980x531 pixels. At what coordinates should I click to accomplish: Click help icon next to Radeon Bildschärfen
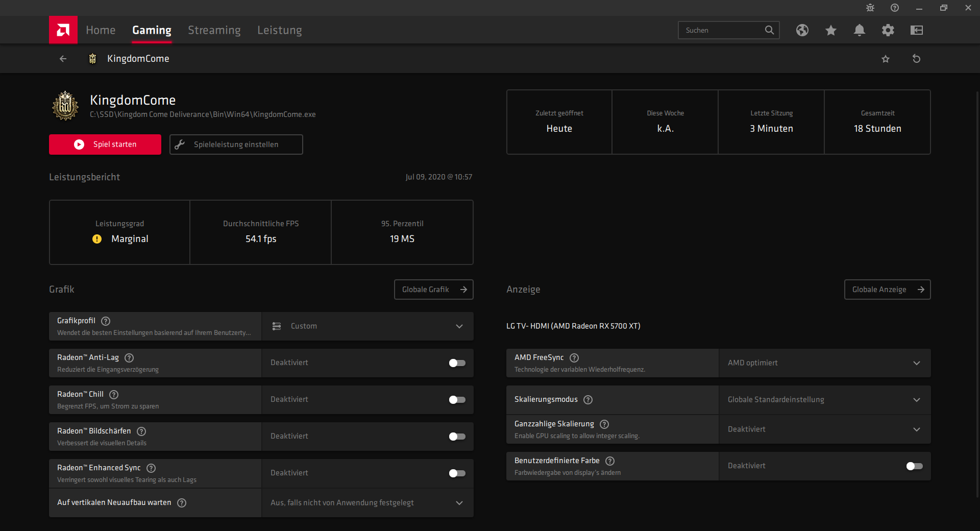(x=141, y=431)
